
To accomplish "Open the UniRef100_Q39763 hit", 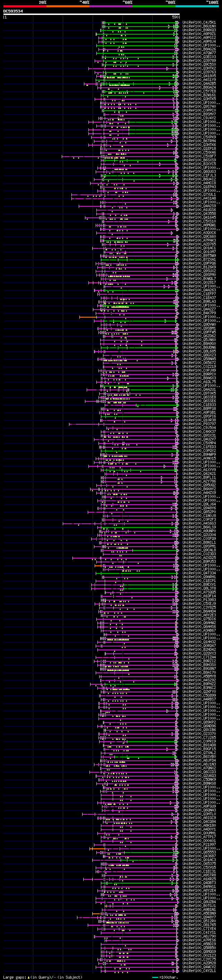I will point(199,72).
